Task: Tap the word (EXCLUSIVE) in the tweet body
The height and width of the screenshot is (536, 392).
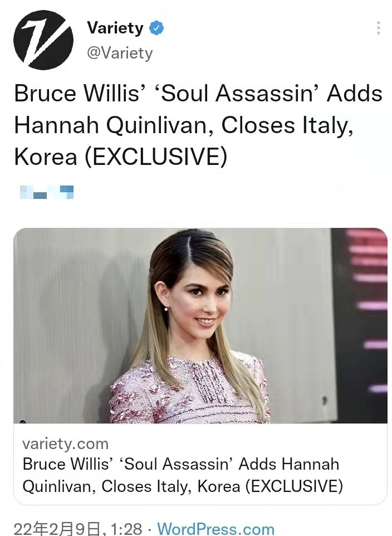Action: click(x=155, y=157)
